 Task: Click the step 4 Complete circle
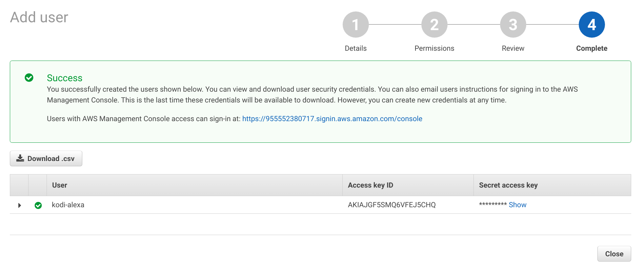pyautogui.click(x=592, y=25)
